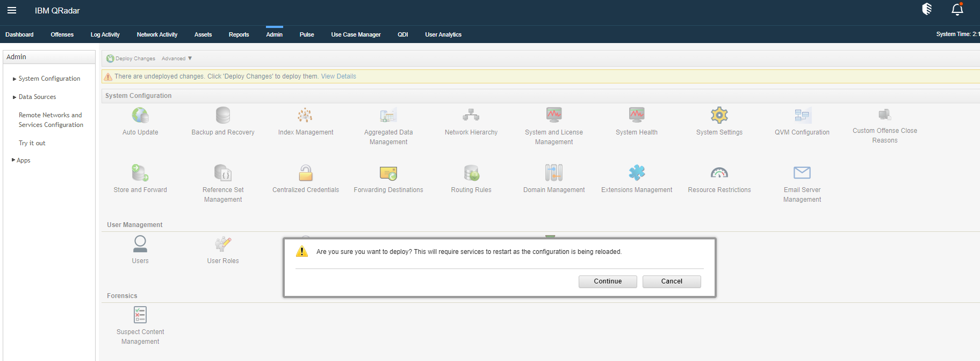Open Backup and Recovery
Viewport: 980px width, 361px height.
click(223, 115)
